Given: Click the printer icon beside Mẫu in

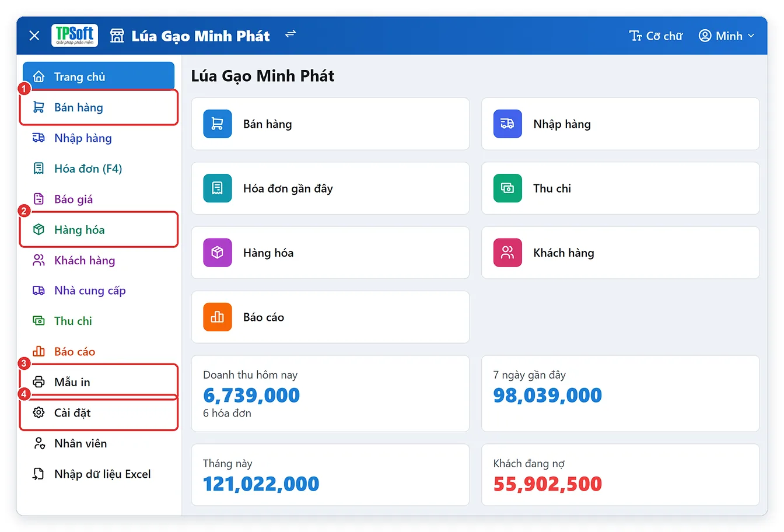Looking at the screenshot, I should [38, 382].
